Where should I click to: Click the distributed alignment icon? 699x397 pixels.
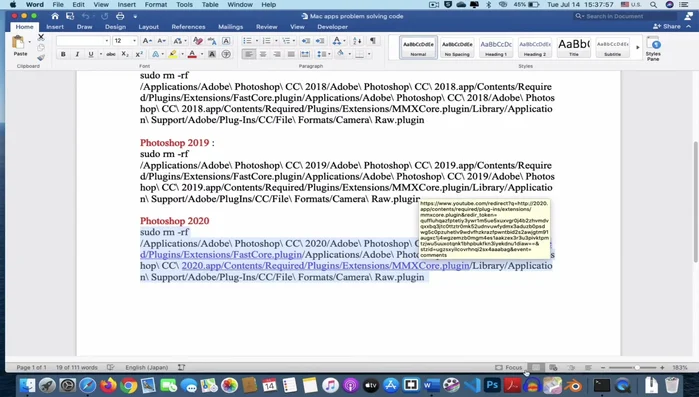tap(305, 54)
